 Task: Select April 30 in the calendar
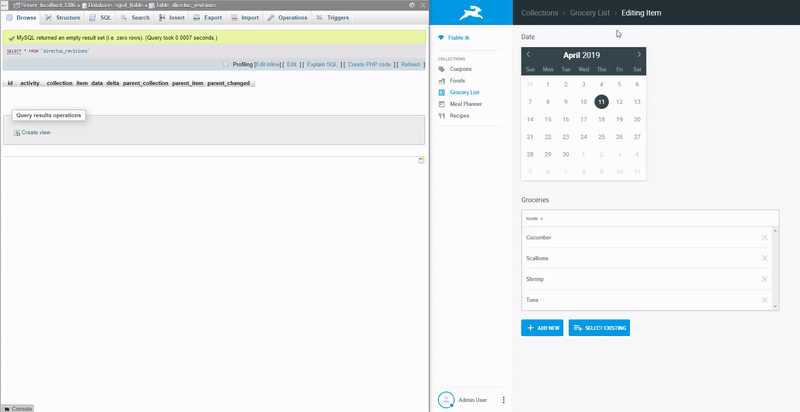(x=565, y=154)
